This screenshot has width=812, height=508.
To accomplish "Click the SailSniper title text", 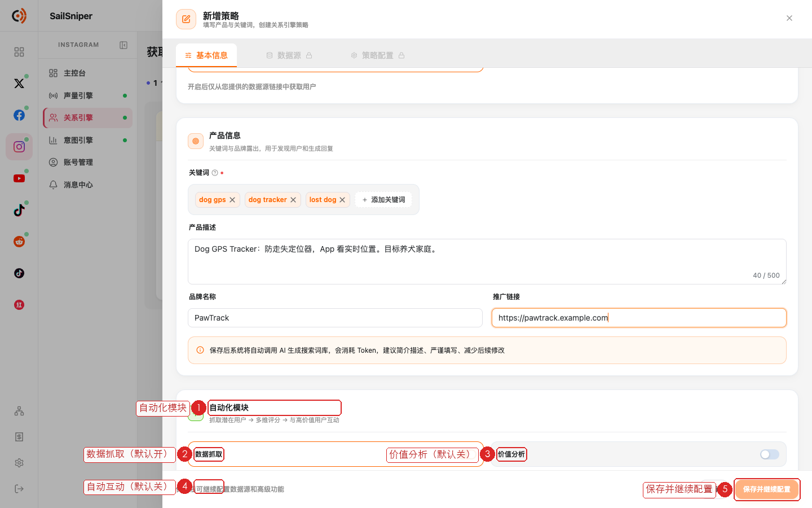I will click(x=71, y=16).
